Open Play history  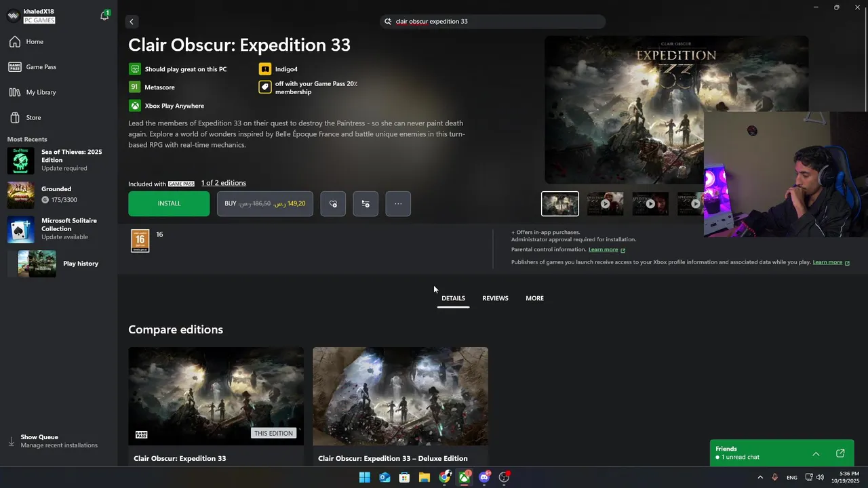pos(59,264)
